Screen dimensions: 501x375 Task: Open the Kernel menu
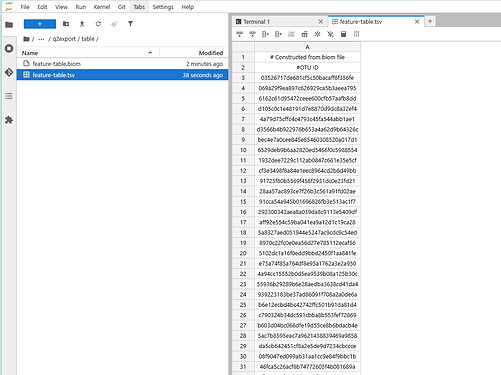[x=102, y=7]
